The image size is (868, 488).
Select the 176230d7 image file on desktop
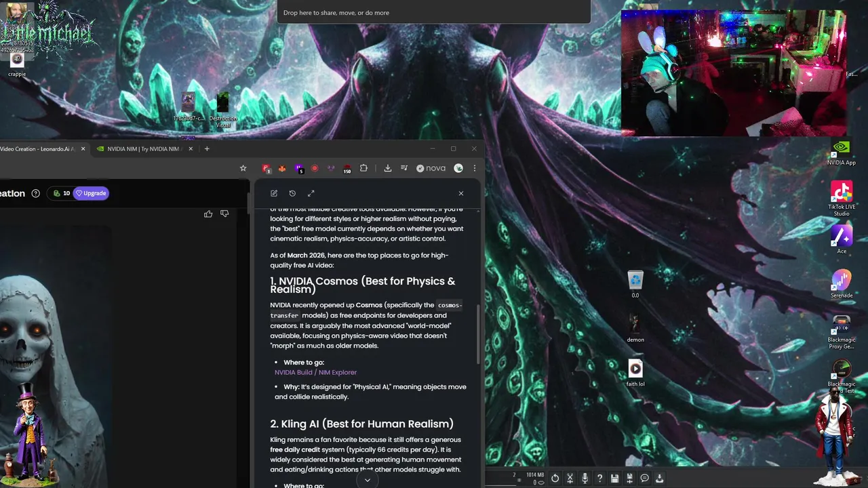pyautogui.click(x=189, y=107)
